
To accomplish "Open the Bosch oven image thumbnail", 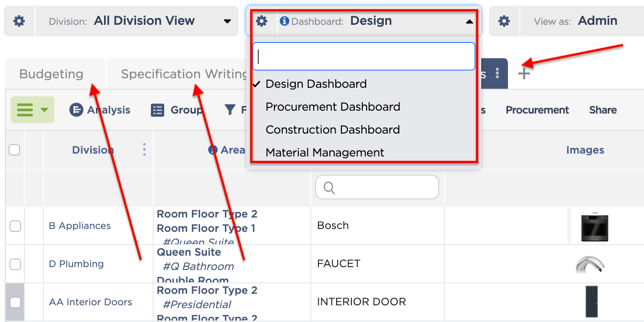I will [594, 226].
